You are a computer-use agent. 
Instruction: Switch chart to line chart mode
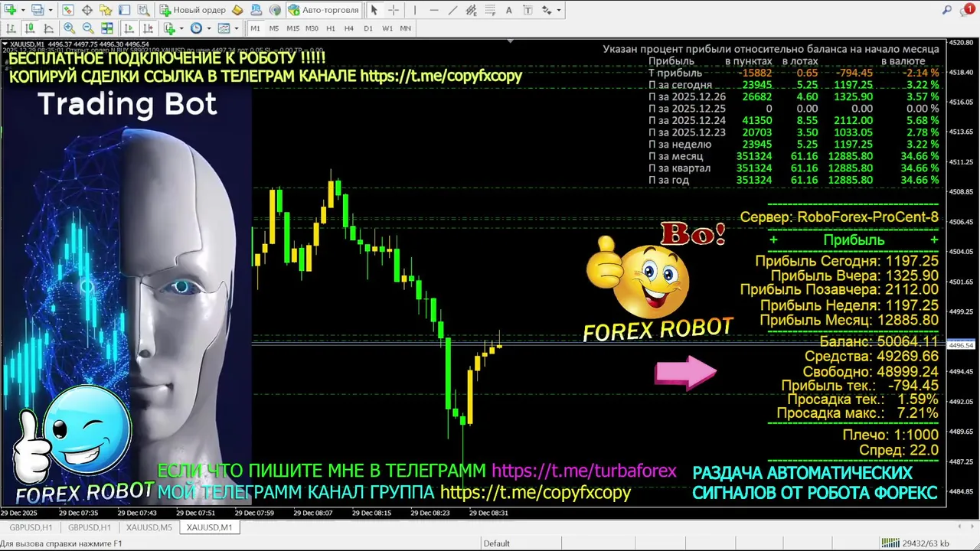coord(48,28)
